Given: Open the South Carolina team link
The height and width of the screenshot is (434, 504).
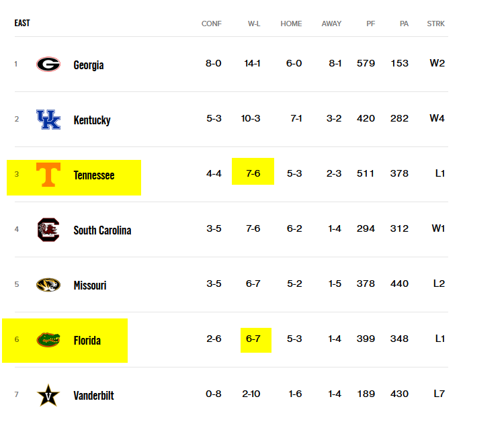Looking at the screenshot, I should (102, 230).
